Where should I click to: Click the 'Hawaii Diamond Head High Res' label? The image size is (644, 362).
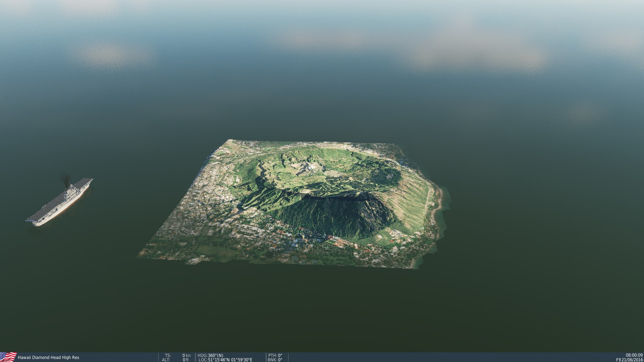pos(48,357)
